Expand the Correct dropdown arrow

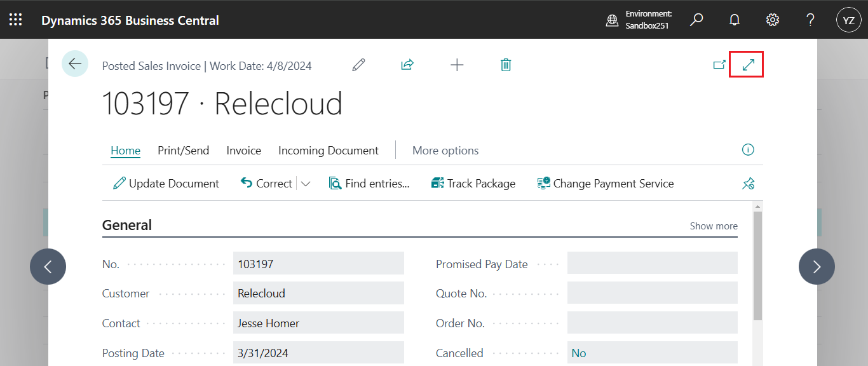306,183
